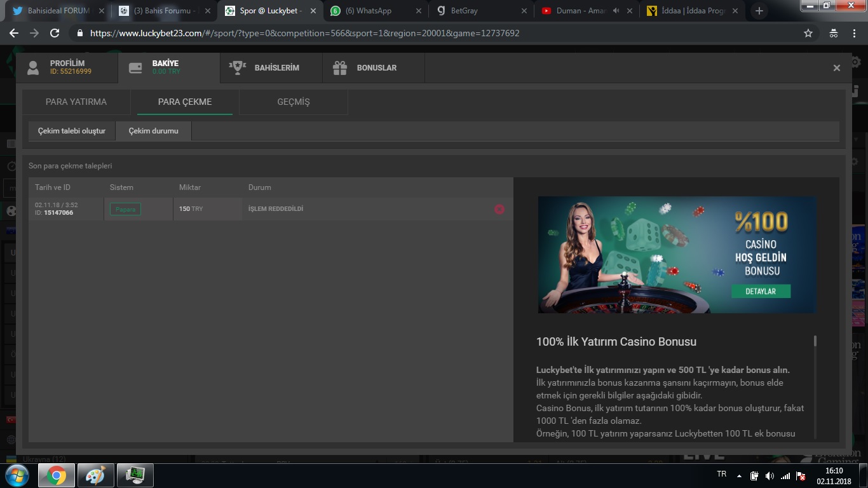Viewport: 868px width, 488px height.
Task: Click the incognito extension icon in toolbar
Action: 834,33
